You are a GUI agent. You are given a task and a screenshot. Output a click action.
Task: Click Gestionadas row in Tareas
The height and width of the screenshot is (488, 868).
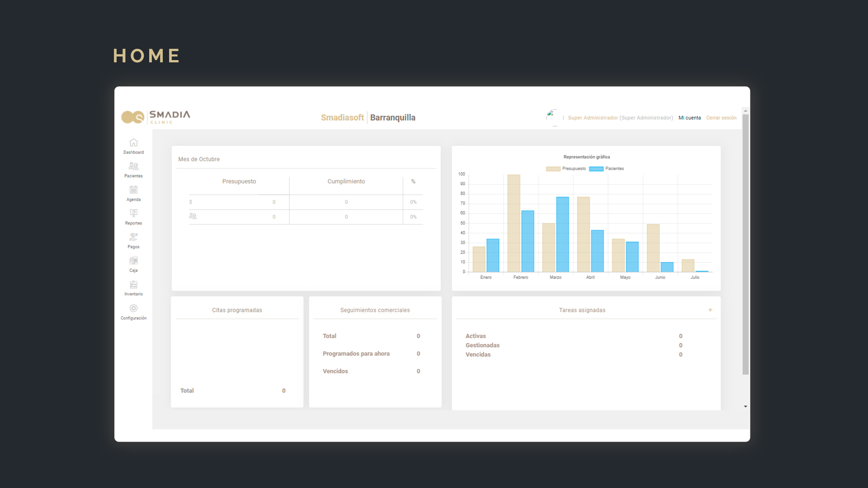[x=574, y=346]
